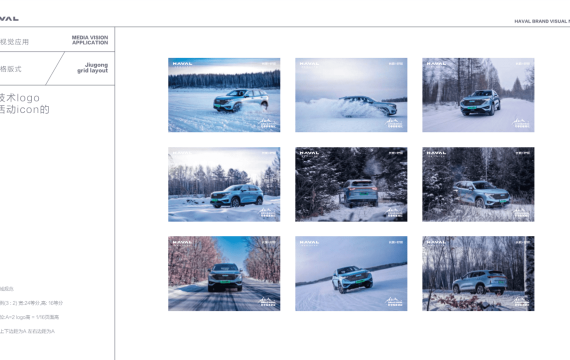The width and height of the screenshot is (570, 360).
Task: Click the HAVAL logo on the snow-spray image
Action: [309, 64]
